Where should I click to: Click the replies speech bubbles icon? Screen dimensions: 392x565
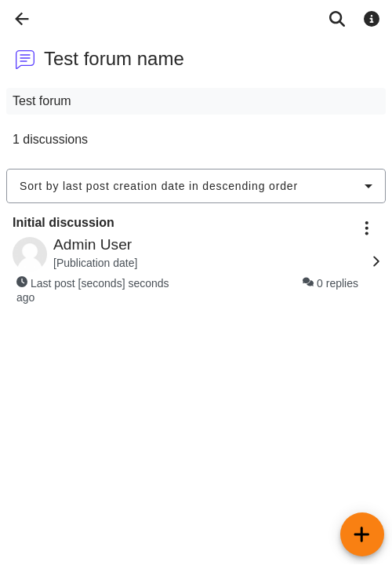click(x=308, y=282)
